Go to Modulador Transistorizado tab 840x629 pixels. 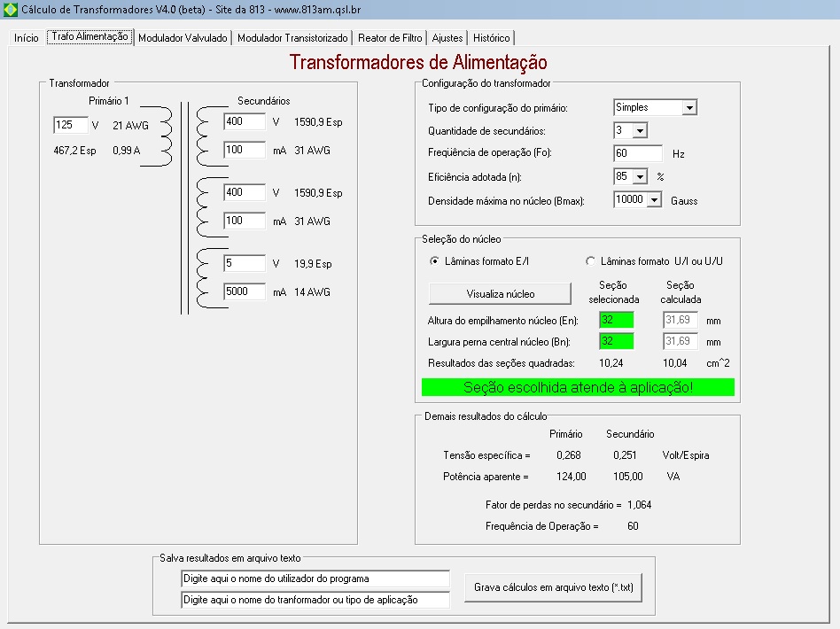(x=292, y=38)
